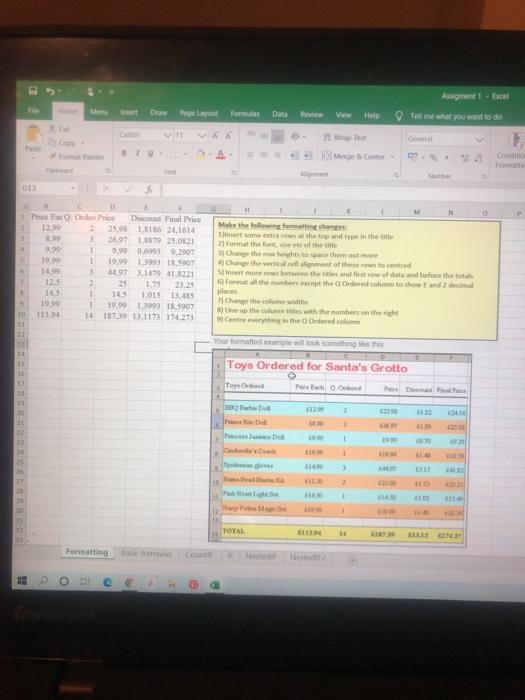525x700 pixels.
Task: Confirm entry with the checkmark icon
Action: [x=128, y=189]
